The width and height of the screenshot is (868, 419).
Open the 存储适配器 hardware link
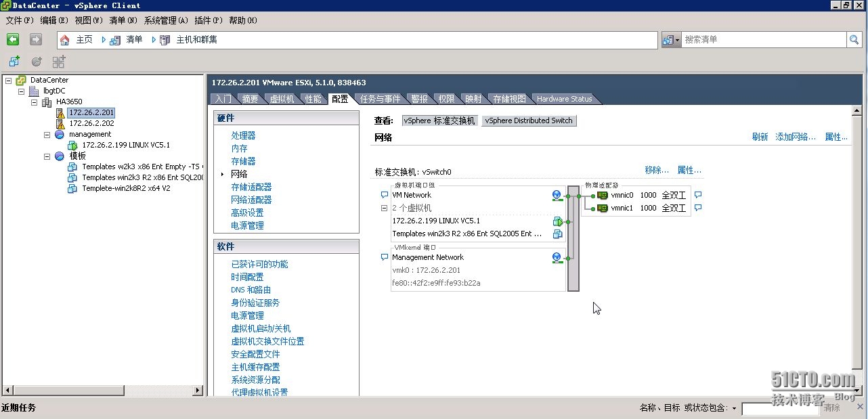pyautogui.click(x=251, y=187)
